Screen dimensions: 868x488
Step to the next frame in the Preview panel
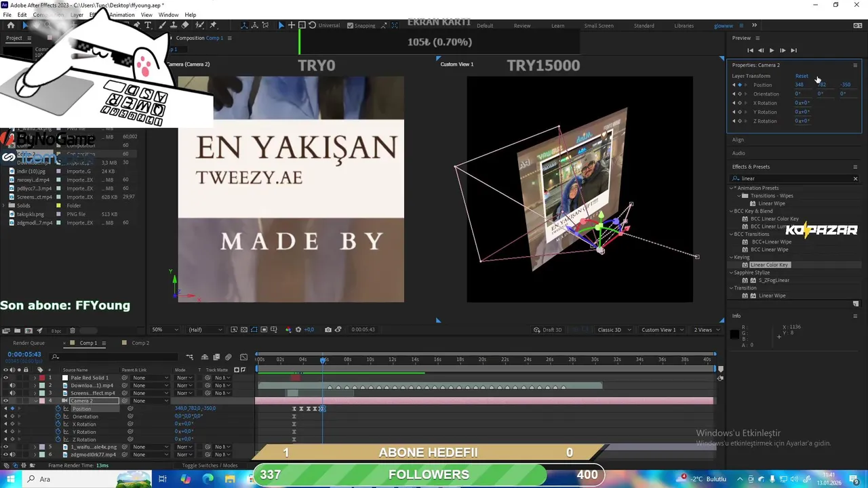tap(782, 50)
